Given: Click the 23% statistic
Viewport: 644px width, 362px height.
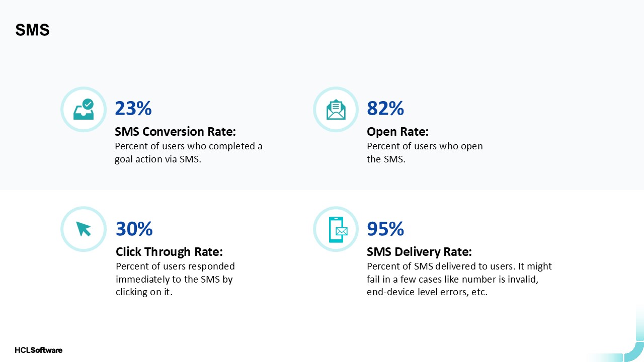Looking at the screenshot, I should point(133,109).
